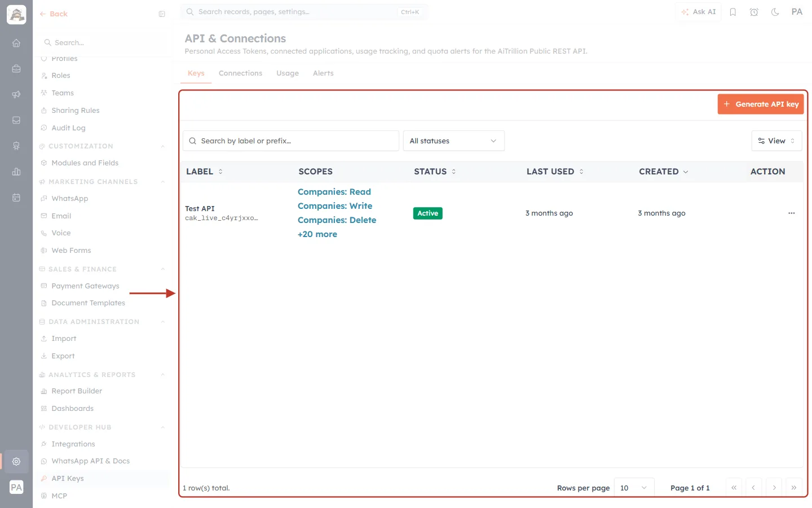Go to the next page arrow
Screen dimensions: 812x508
(774, 488)
